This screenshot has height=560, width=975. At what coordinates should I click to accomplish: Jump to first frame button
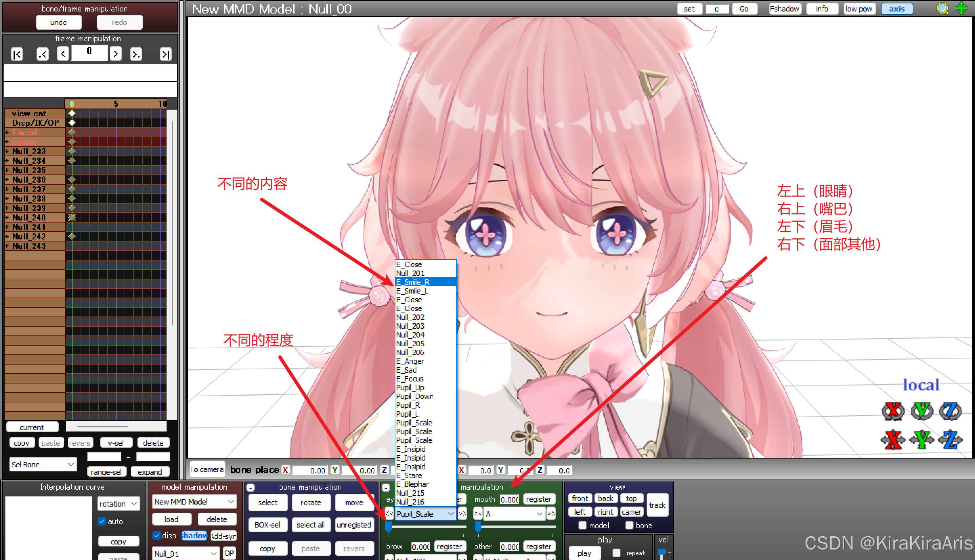tap(17, 54)
